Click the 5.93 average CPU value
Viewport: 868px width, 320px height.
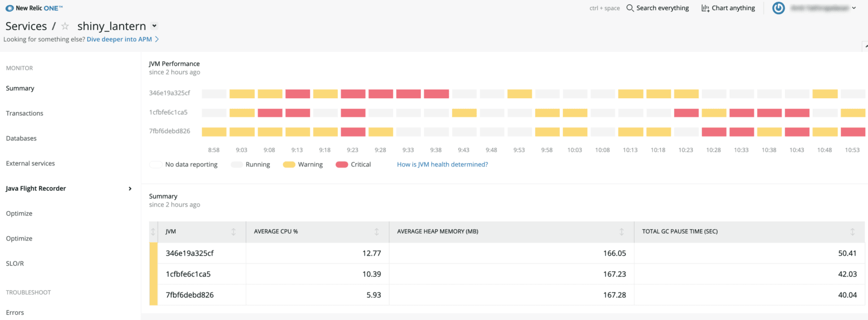(374, 295)
